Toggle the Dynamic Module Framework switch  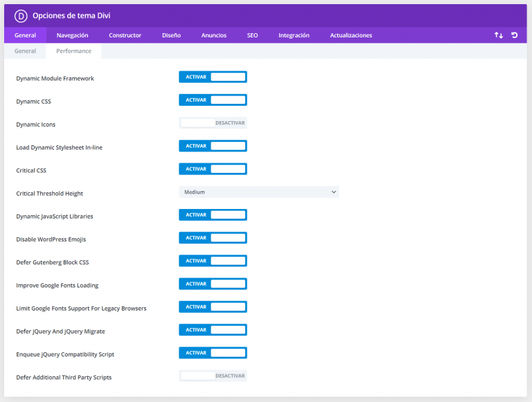click(x=213, y=77)
